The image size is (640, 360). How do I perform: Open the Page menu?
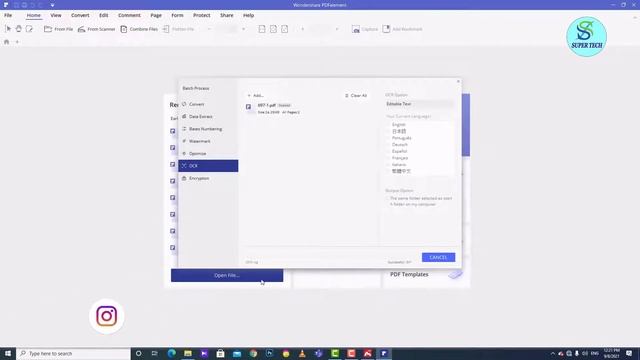[156, 15]
